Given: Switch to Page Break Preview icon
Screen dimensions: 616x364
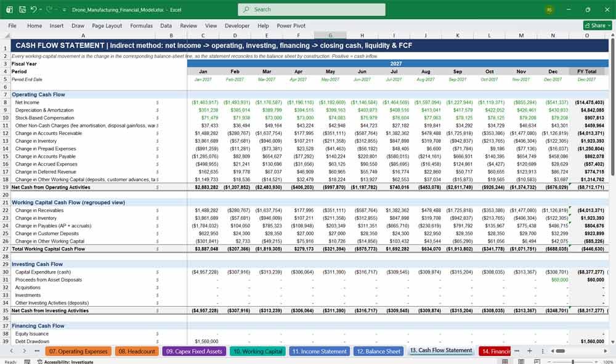Looking at the screenshot, I should (537, 362).
